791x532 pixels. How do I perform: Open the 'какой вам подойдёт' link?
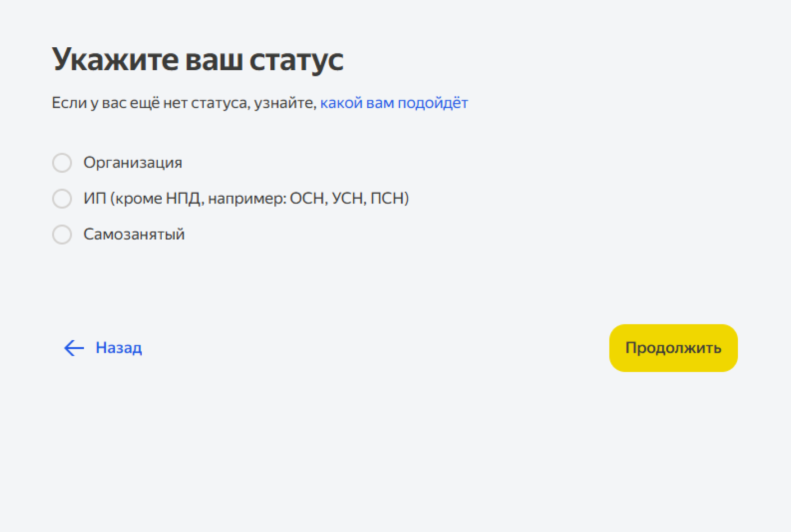coord(394,103)
